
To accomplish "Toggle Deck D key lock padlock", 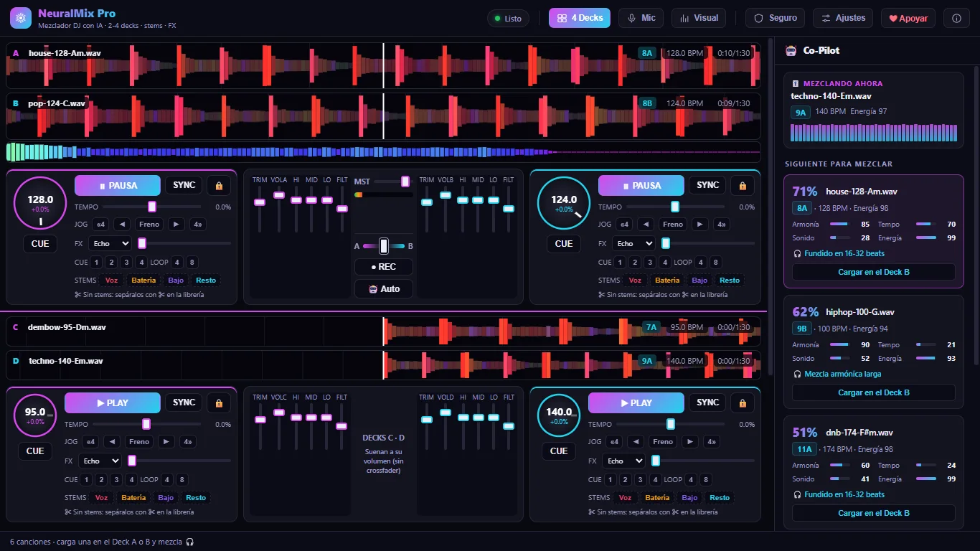I will point(743,403).
